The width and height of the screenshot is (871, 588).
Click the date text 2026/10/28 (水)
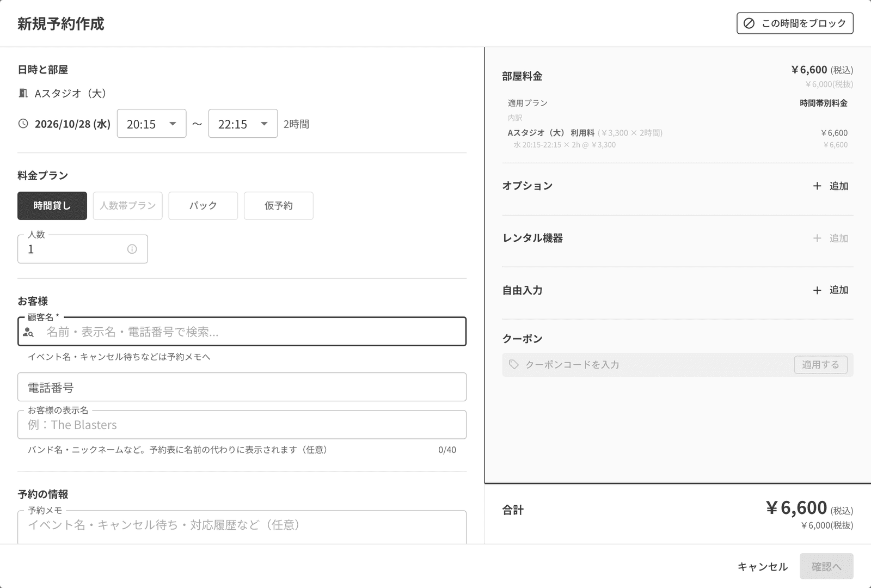(x=72, y=124)
